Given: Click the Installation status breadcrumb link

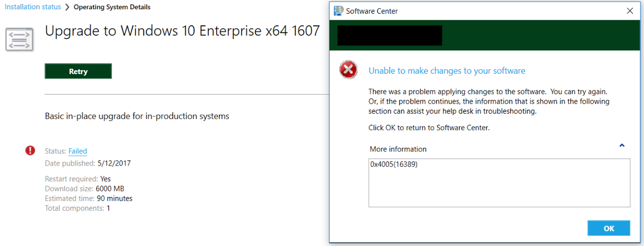Looking at the screenshot, I should click(33, 7).
